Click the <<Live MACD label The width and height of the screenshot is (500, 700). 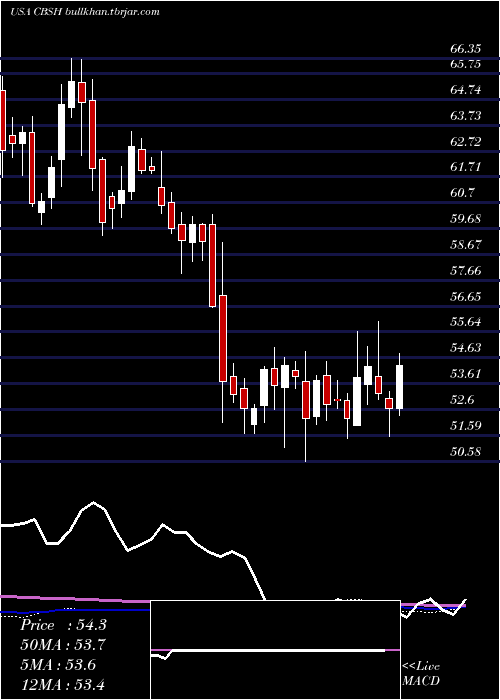pyautogui.click(x=421, y=674)
